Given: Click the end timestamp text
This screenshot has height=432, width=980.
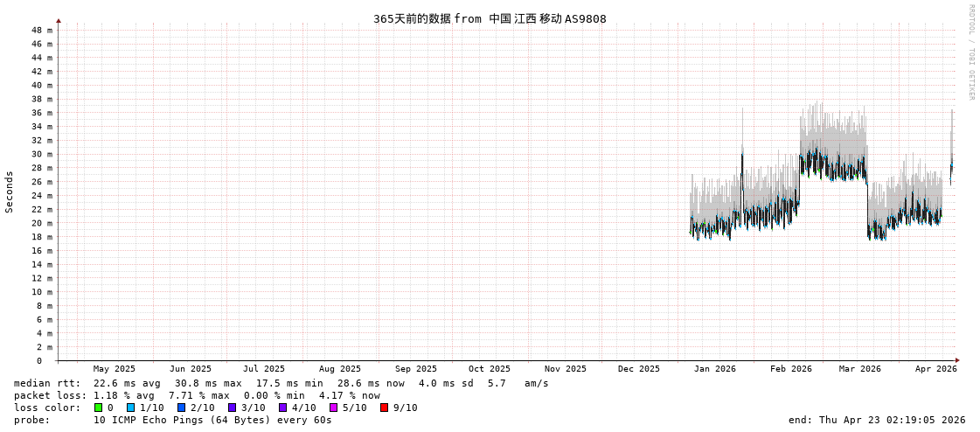Looking at the screenshot, I should point(876,420).
